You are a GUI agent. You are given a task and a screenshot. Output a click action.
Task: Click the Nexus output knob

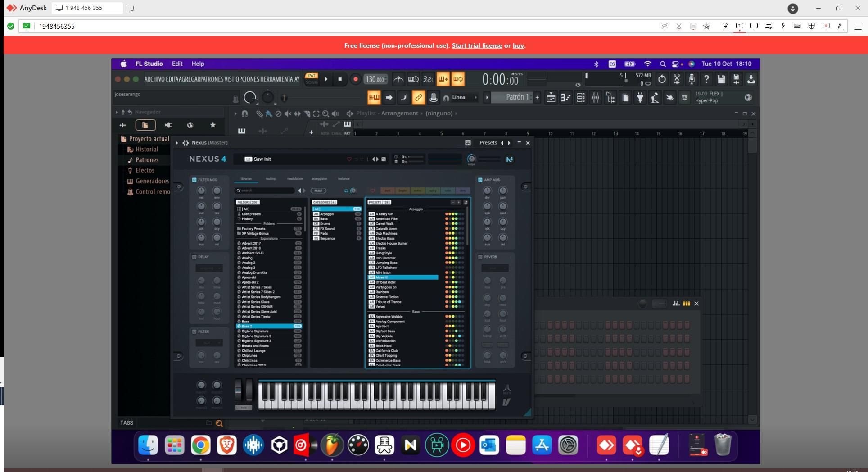[471, 159]
